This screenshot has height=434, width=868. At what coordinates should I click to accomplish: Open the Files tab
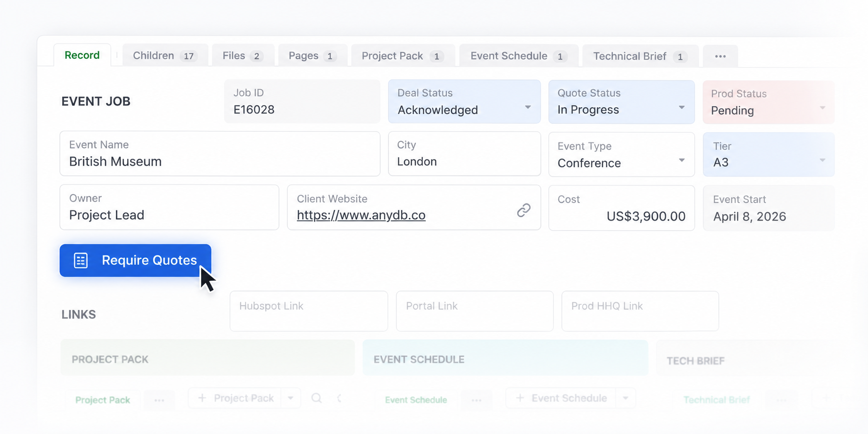[x=243, y=56]
